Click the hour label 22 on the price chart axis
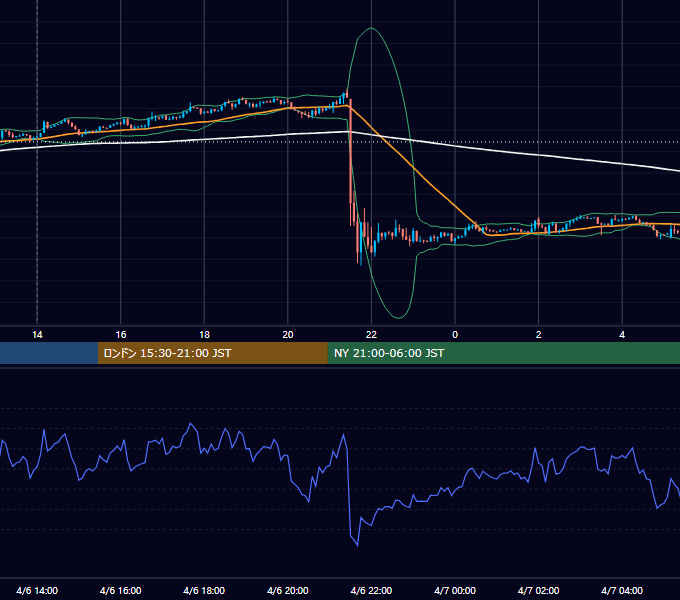 point(371,335)
